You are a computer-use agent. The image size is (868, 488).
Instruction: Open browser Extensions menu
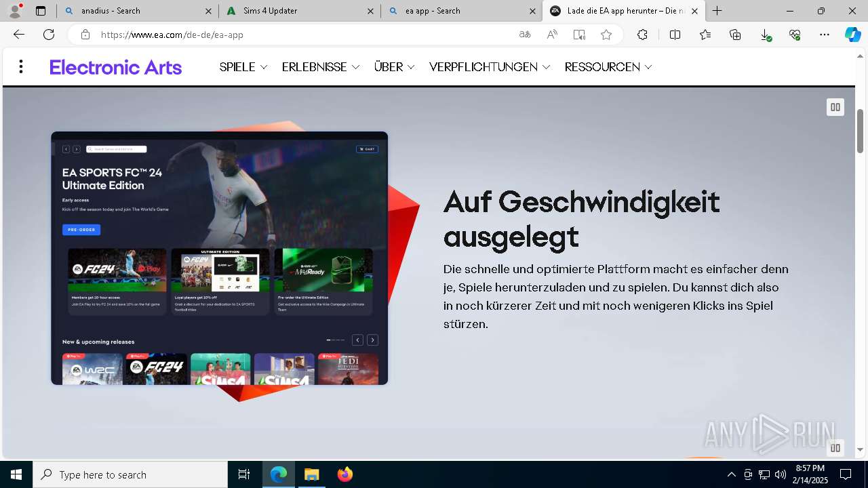[x=642, y=35]
